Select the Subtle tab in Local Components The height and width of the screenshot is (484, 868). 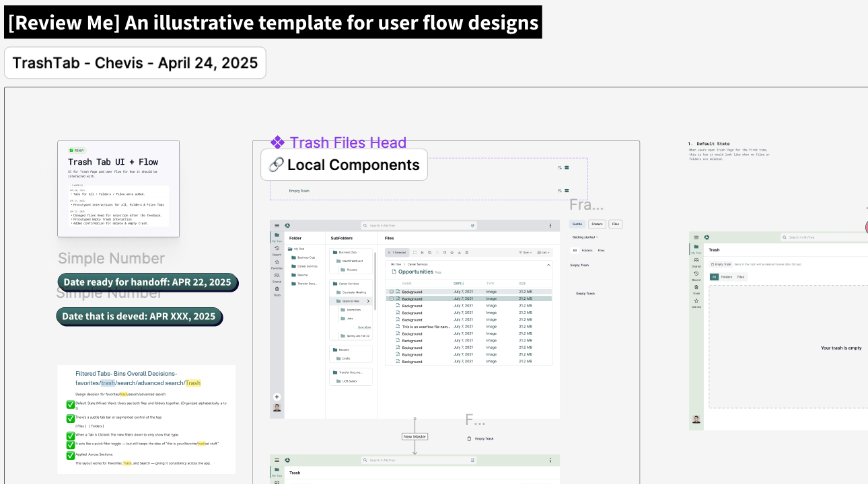[x=577, y=224]
